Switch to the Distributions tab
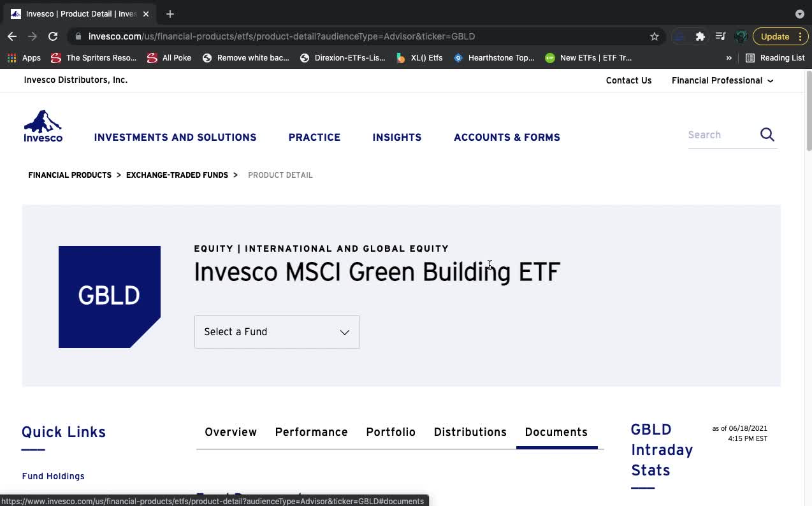The height and width of the screenshot is (506, 812). pos(470,432)
